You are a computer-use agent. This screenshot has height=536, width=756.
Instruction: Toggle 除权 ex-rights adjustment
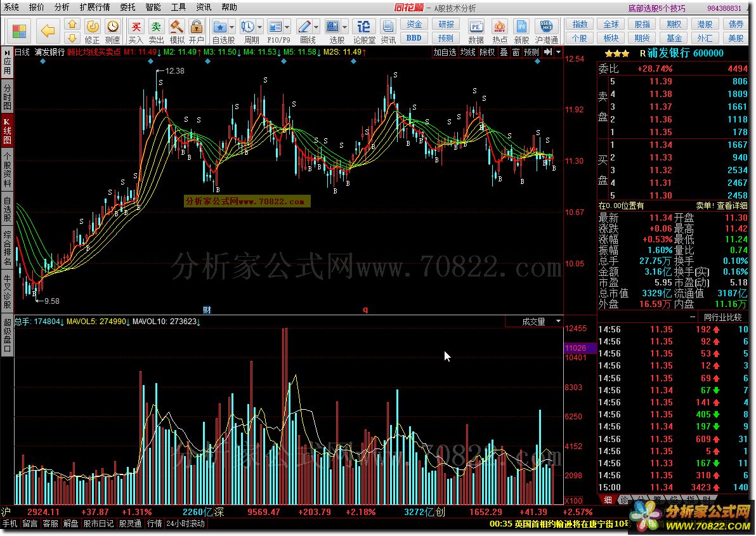(488, 52)
